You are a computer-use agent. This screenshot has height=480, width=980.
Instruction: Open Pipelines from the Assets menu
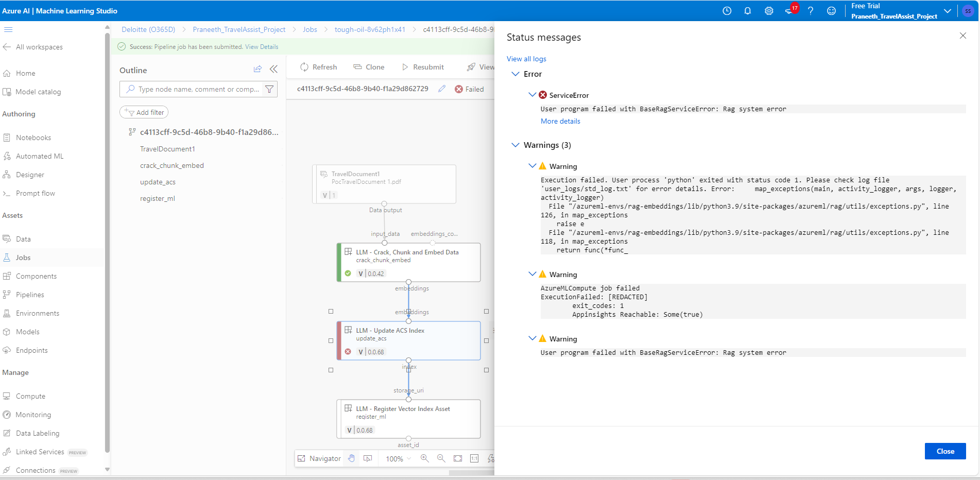30,294
